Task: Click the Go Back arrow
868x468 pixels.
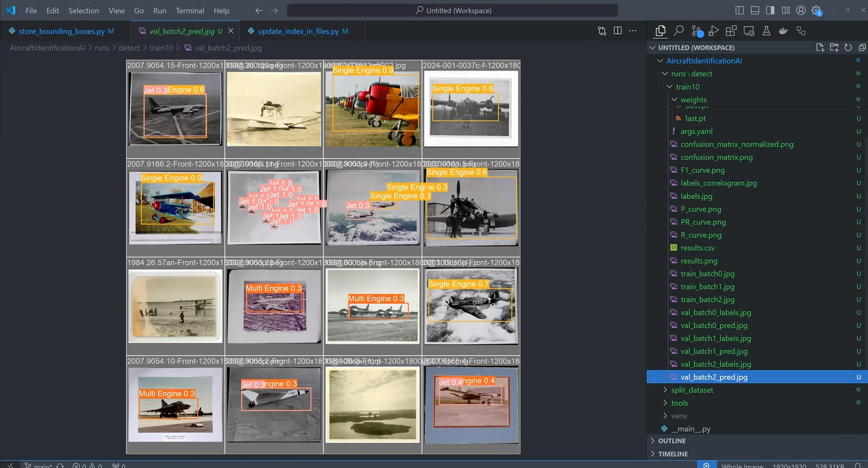Action: pyautogui.click(x=259, y=11)
